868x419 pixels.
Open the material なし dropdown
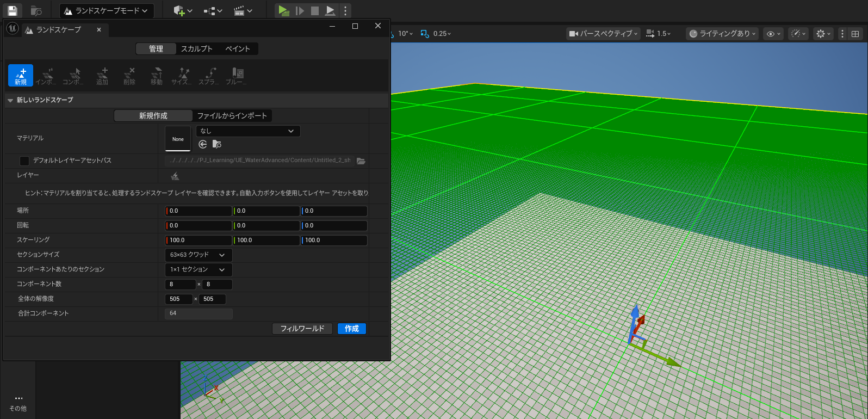(247, 131)
